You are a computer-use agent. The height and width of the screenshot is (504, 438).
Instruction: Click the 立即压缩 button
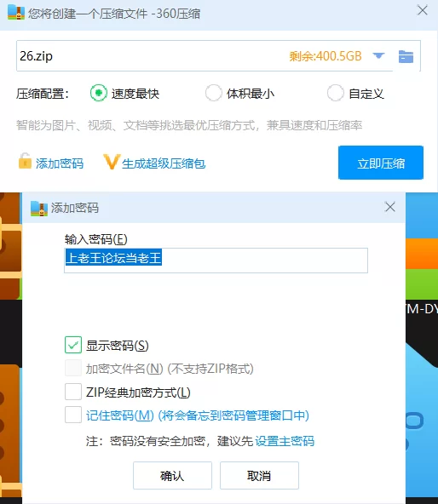click(x=381, y=163)
